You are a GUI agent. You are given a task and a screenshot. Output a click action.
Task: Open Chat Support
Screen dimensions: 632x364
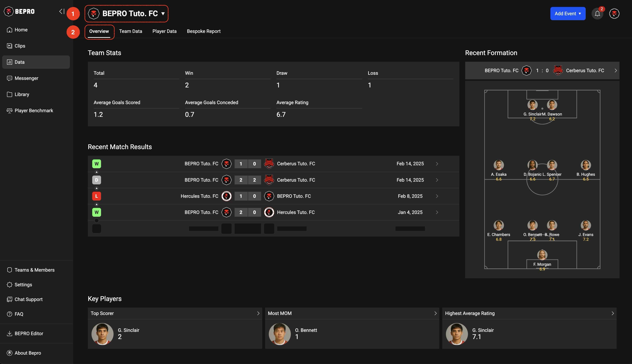tap(28, 299)
